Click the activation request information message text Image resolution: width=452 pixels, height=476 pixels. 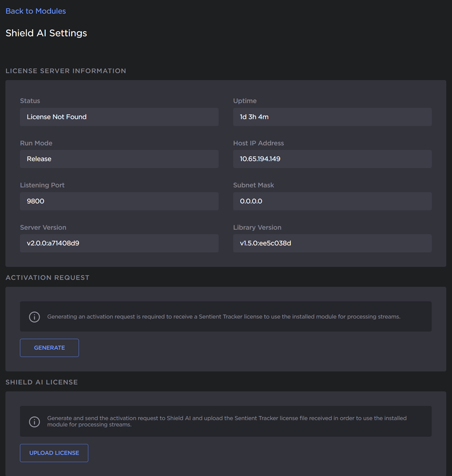pyautogui.click(x=223, y=317)
